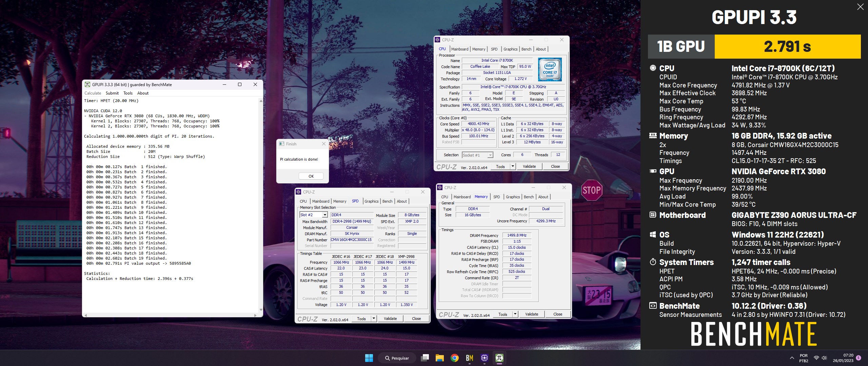This screenshot has height=366, width=868.
Task: Click the 1499.8 MHz DRAM Frequency value
Action: pos(517,235)
